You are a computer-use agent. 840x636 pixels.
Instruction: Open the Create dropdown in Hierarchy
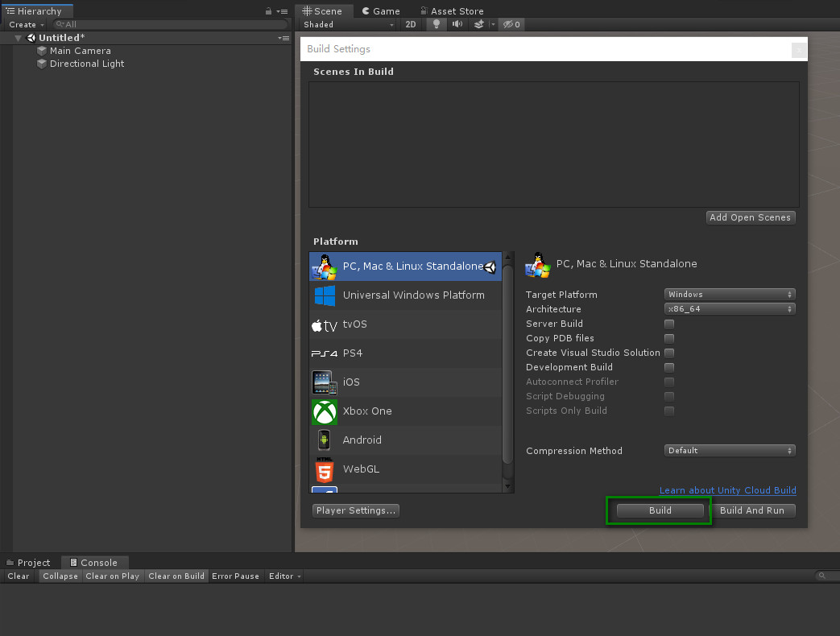pos(26,25)
